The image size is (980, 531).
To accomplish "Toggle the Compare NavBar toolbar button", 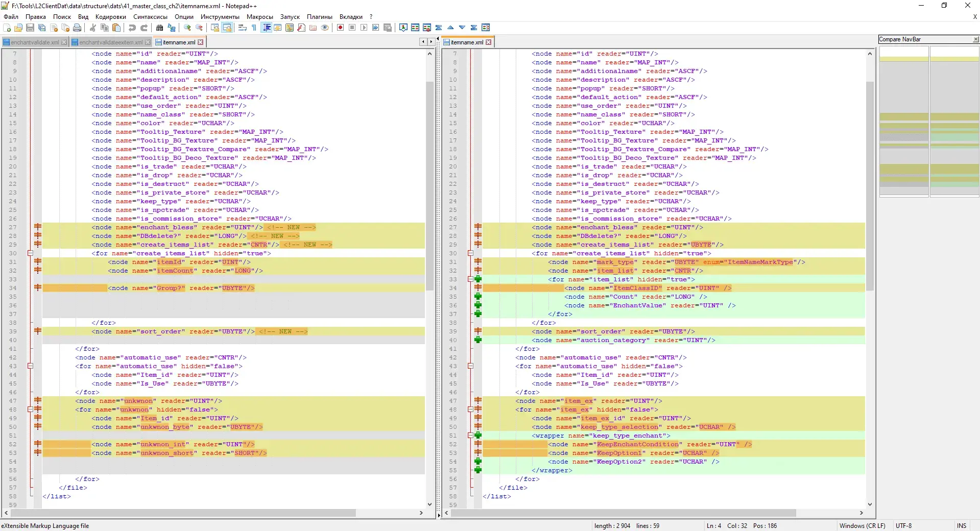I will click(486, 28).
